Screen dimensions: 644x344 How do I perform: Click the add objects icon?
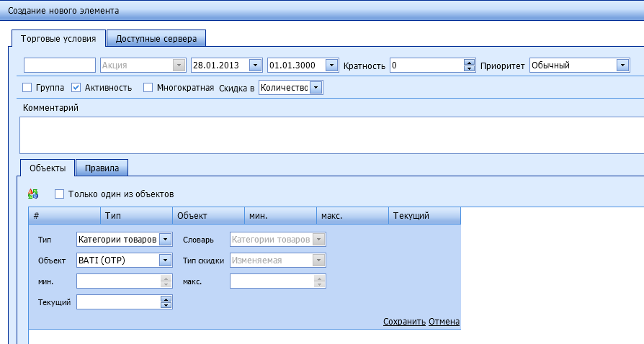[32, 194]
